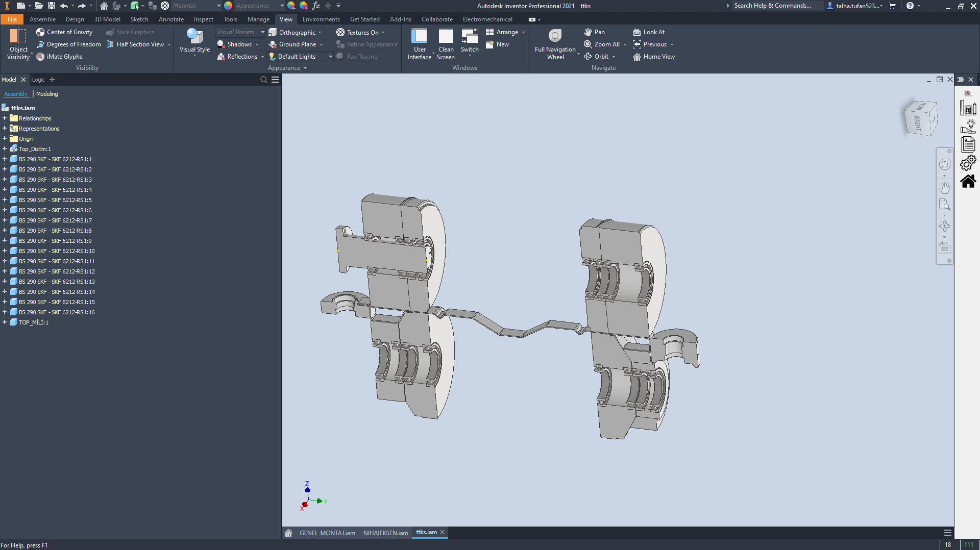Click Half Section View in the ribbon
The height and width of the screenshot is (550, 980).
[135, 44]
